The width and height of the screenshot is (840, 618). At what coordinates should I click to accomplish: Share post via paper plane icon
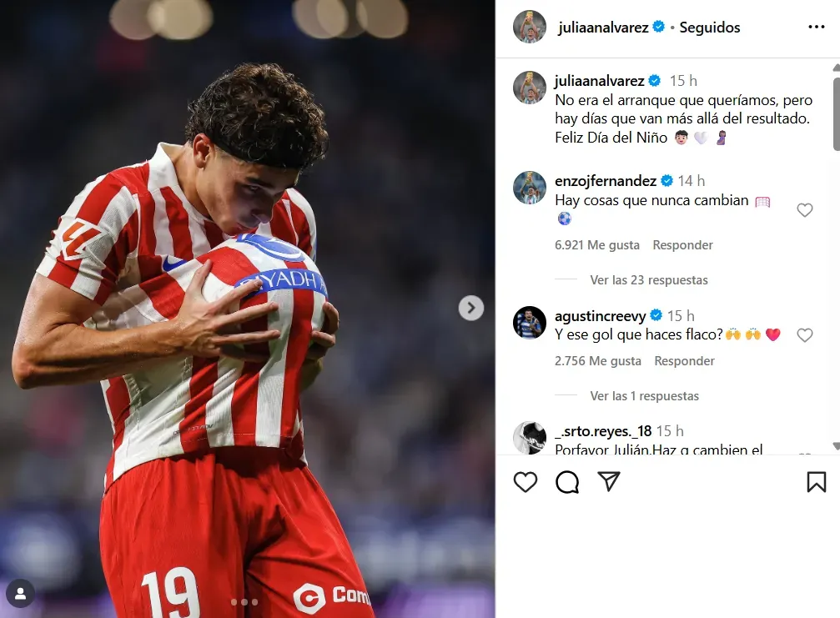click(x=609, y=481)
